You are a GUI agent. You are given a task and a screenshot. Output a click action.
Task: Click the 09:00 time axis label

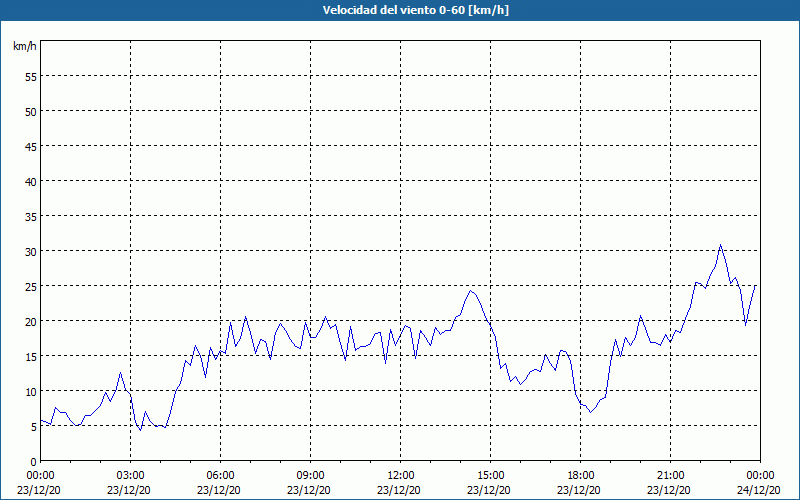tap(310, 476)
